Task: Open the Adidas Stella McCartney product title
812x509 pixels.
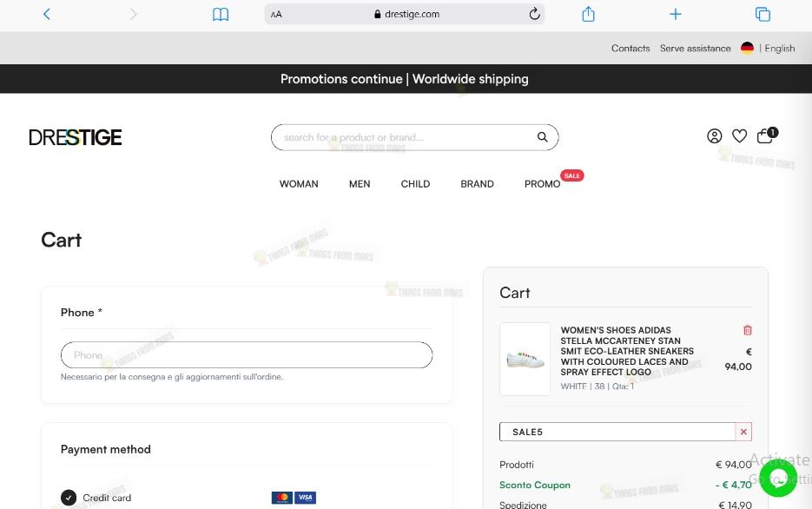Action: 627,351
